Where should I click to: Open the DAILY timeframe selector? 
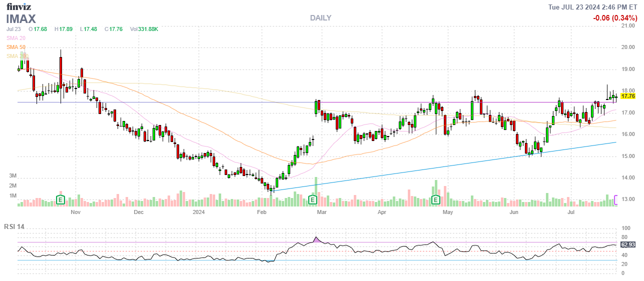coord(320,18)
